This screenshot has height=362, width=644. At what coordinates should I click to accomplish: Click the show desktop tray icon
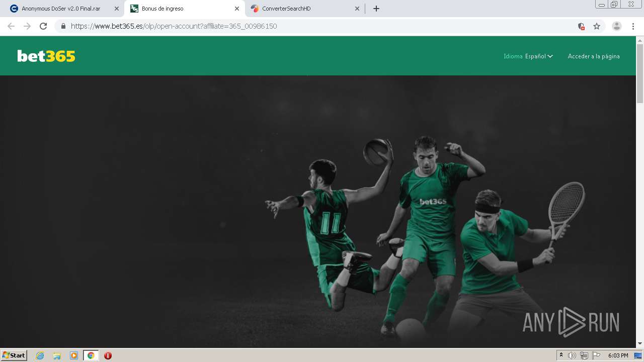pyautogui.click(x=638, y=355)
